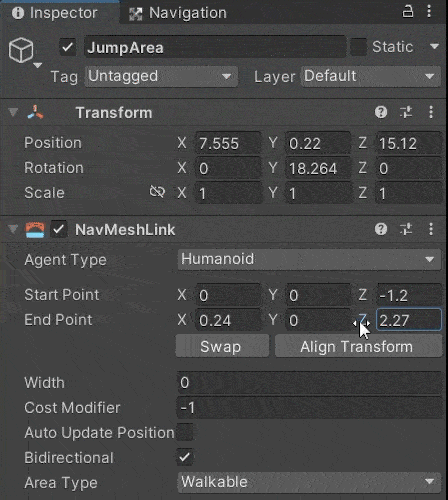Click the Swap button
Viewport: 448px width, 500px height.
tap(222, 347)
